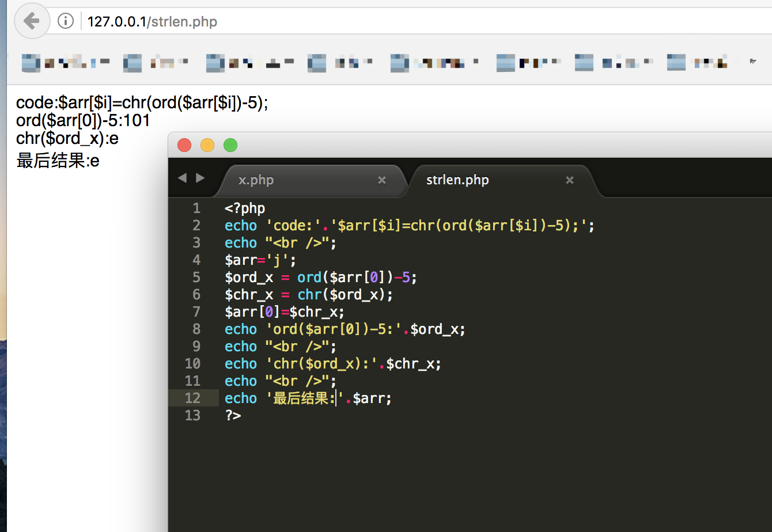Place cursor on $ord_x = ord($arr[0])-5; line
The width and height of the screenshot is (772, 532).
[321, 278]
